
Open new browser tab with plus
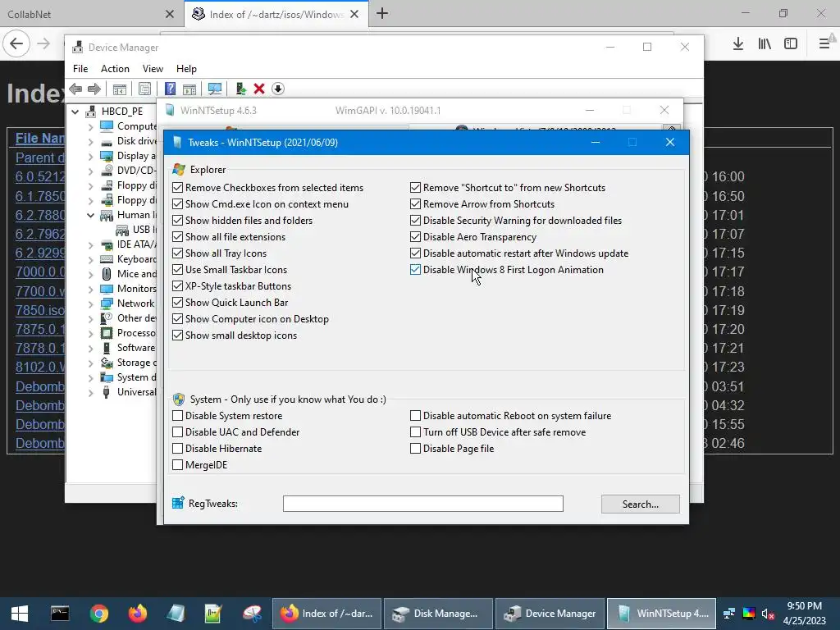click(x=382, y=14)
